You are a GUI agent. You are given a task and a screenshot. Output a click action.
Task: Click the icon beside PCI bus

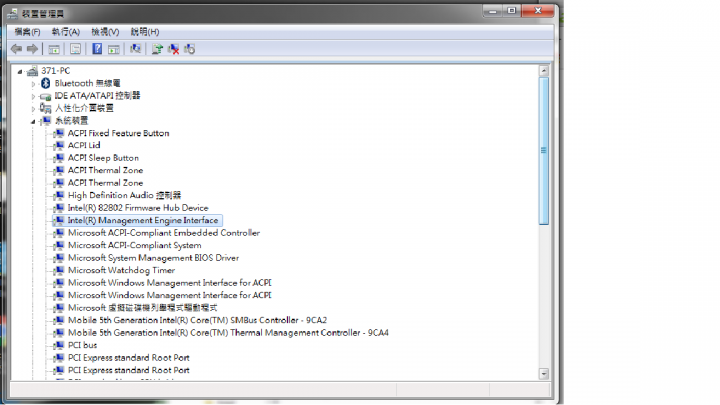click(x=58, y=345)
